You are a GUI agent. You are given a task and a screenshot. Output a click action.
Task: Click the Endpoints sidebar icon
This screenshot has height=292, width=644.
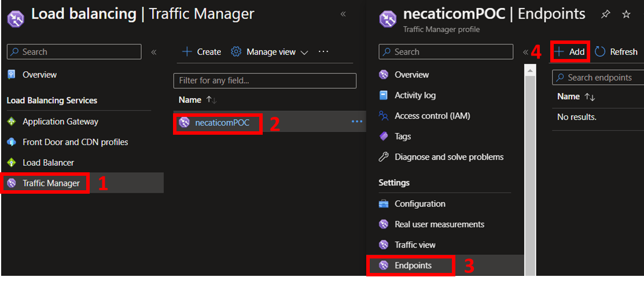point(383,265)
